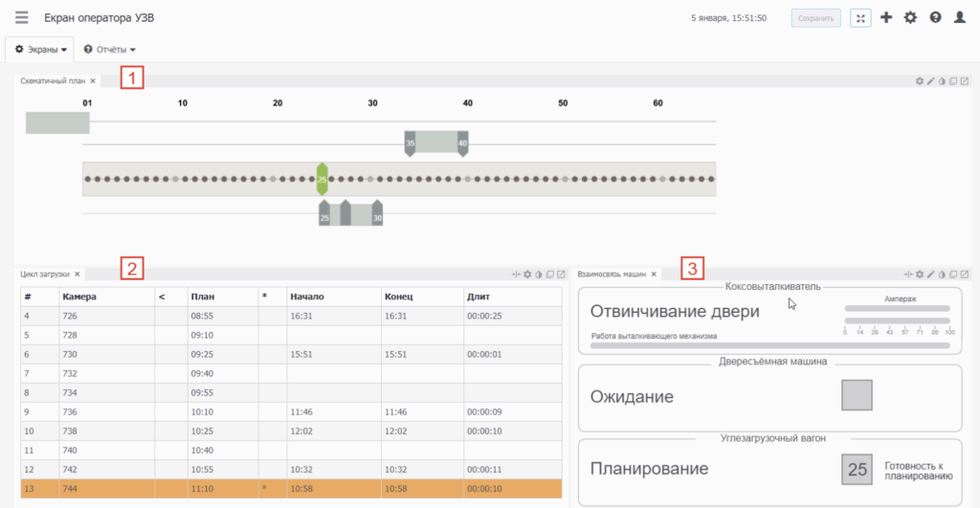Click edit pencil in Схематичный план panel

[x=930, y=81]
